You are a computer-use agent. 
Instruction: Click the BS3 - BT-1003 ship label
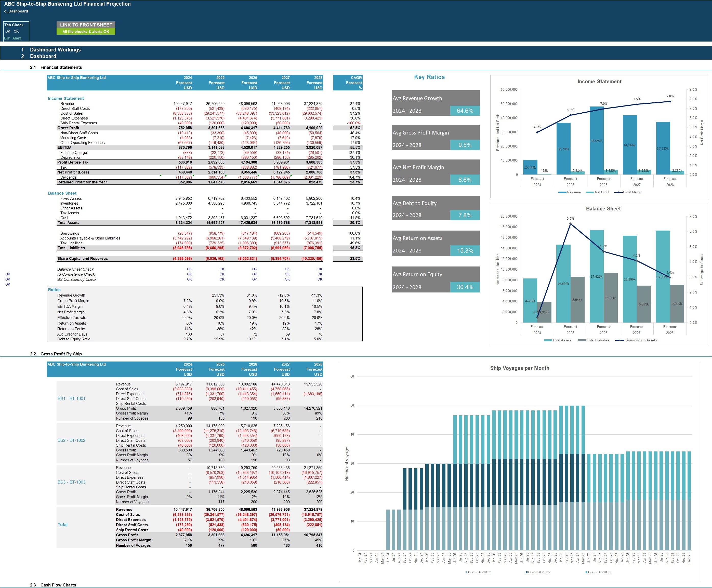pos(71,482)
